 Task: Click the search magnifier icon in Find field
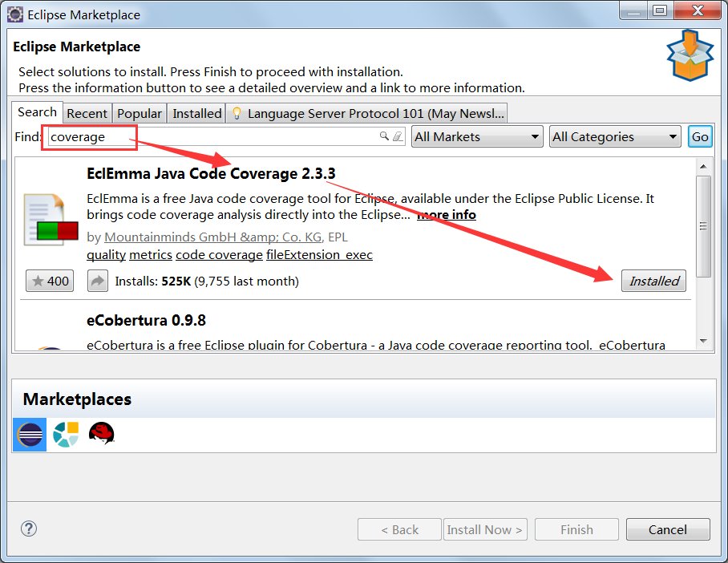(x=384, y=136)
